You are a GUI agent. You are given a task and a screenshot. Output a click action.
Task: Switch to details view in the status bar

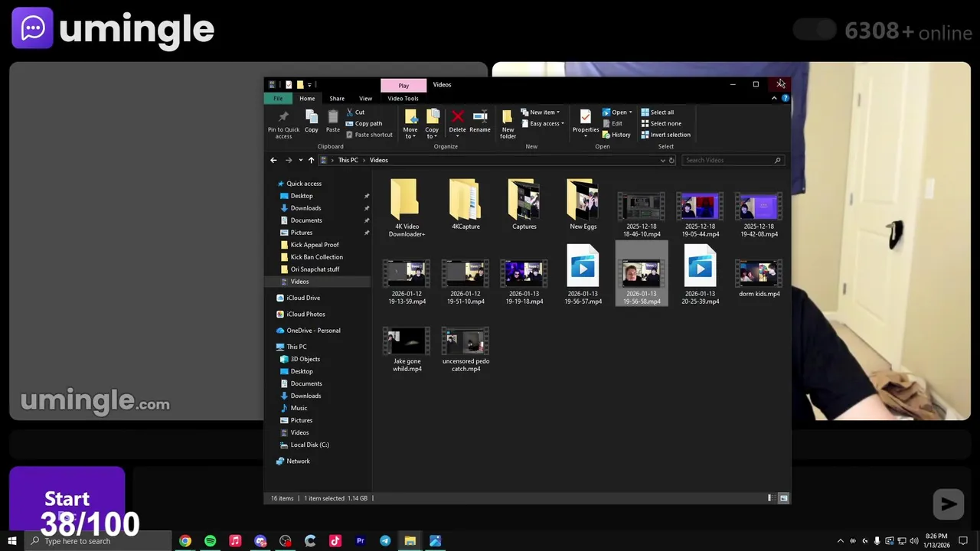coord(771,498)
